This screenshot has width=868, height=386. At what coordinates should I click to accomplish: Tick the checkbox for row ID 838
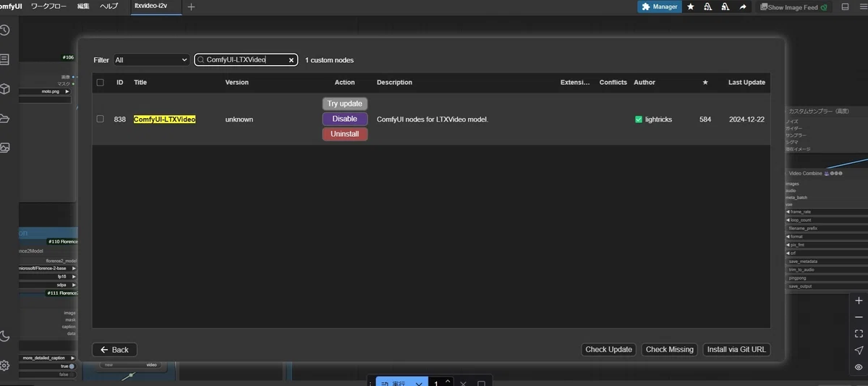click(101, 119)
